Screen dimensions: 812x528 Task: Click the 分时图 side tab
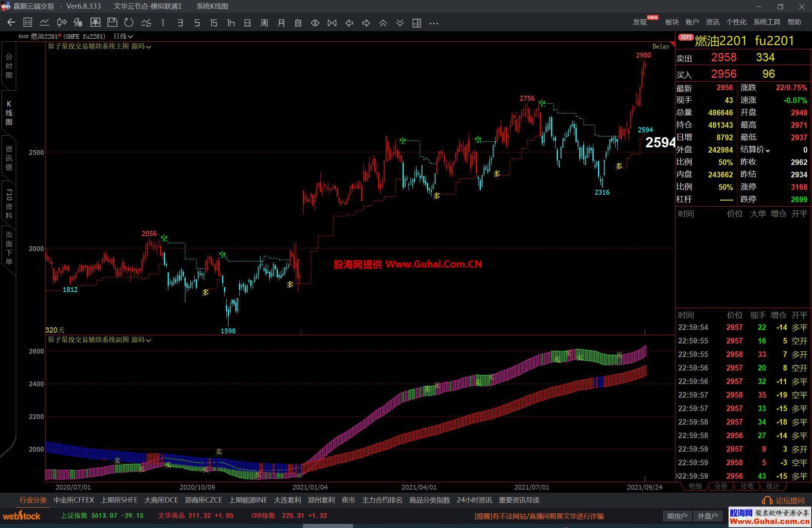coord(9,66)
